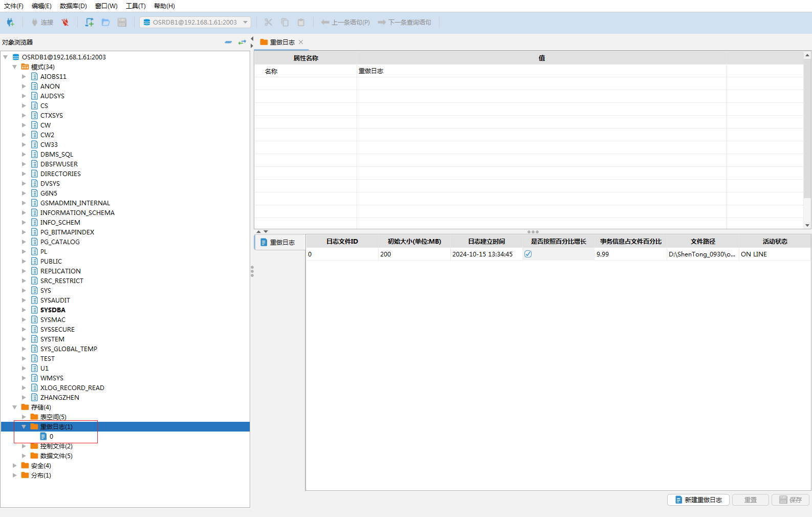This screenshot has height=517, width=812.
Task: Open the 数据库(D) menu
Action: coord(73,6)
